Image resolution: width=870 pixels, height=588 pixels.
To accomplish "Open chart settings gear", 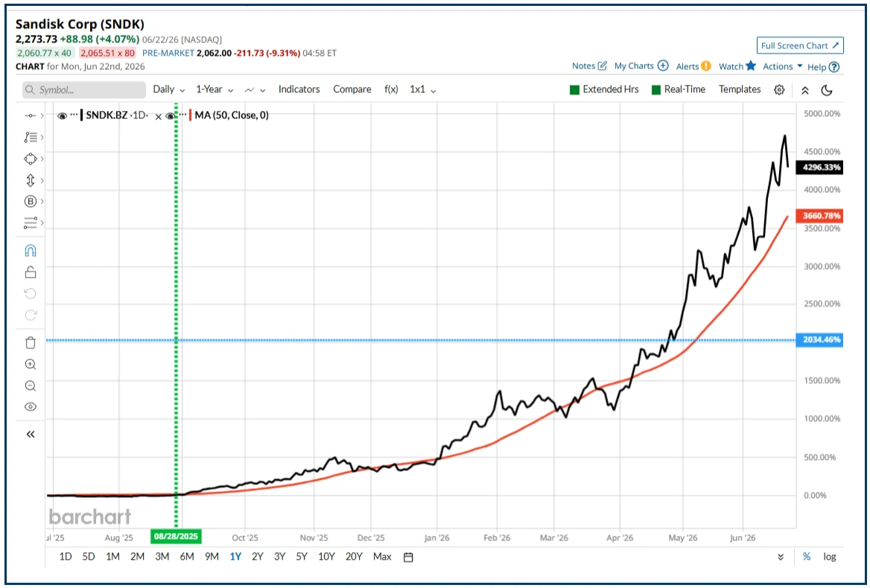I will [x=779, y=90].
